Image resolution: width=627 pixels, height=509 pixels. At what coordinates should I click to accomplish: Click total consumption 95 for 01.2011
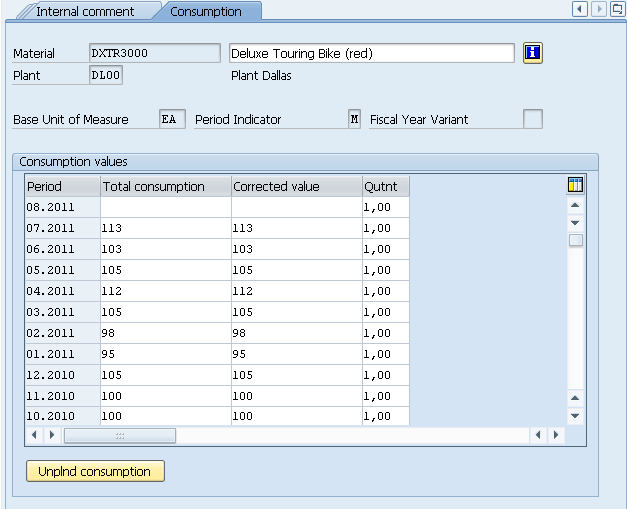pos(166,354)
